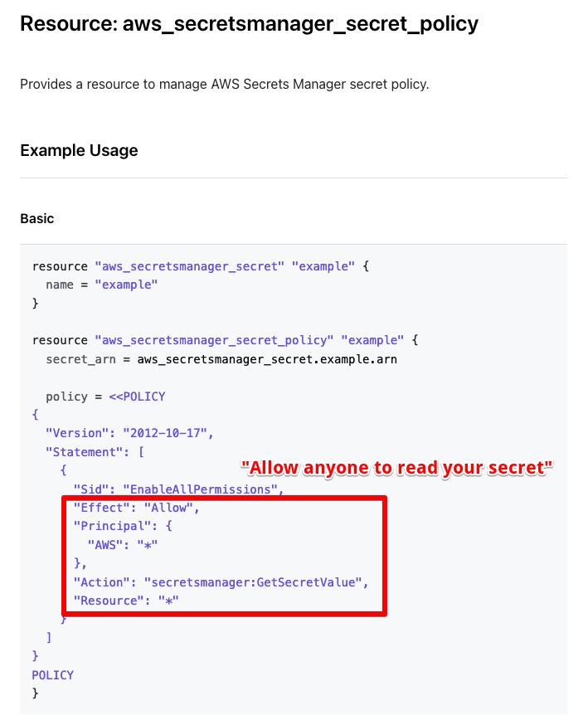The image size is (588, 720).
Task: Click the secret_arn assignment line
Action: (221, 359)
